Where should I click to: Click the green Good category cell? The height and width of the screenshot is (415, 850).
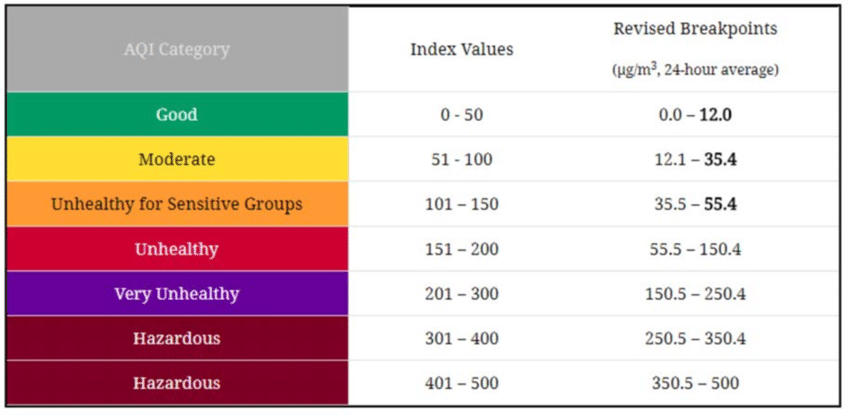[x=177, y=115]
